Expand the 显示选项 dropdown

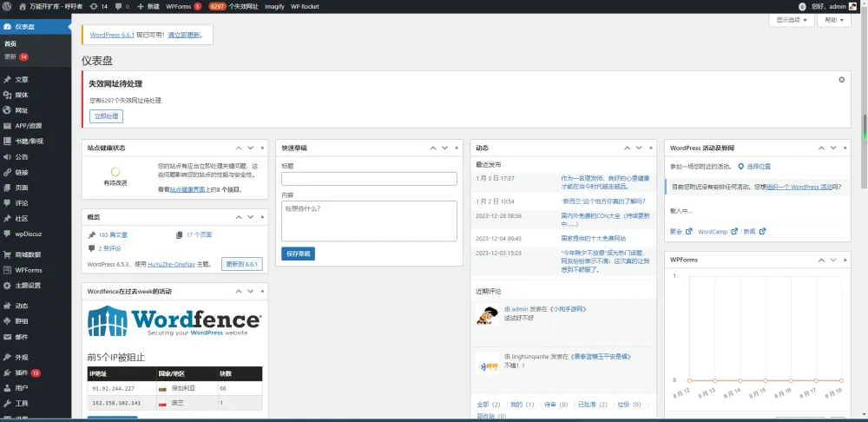coord(791,19)
